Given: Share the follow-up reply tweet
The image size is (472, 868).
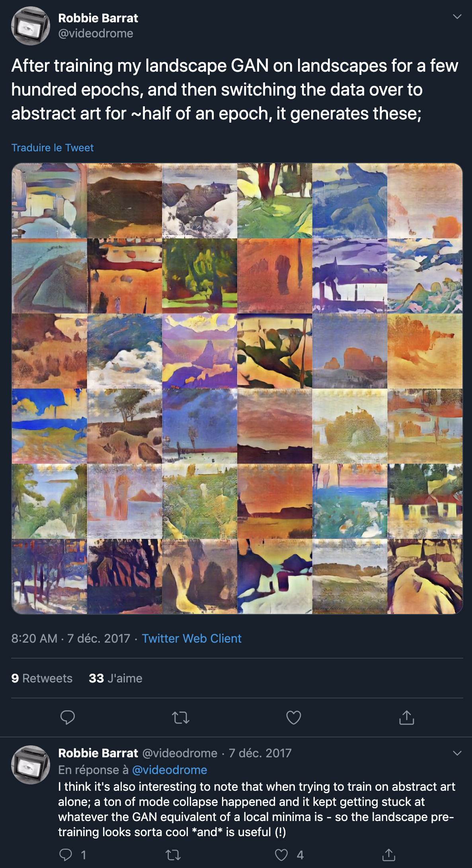Looking at the screenshot, I should (x=388, y=854).
